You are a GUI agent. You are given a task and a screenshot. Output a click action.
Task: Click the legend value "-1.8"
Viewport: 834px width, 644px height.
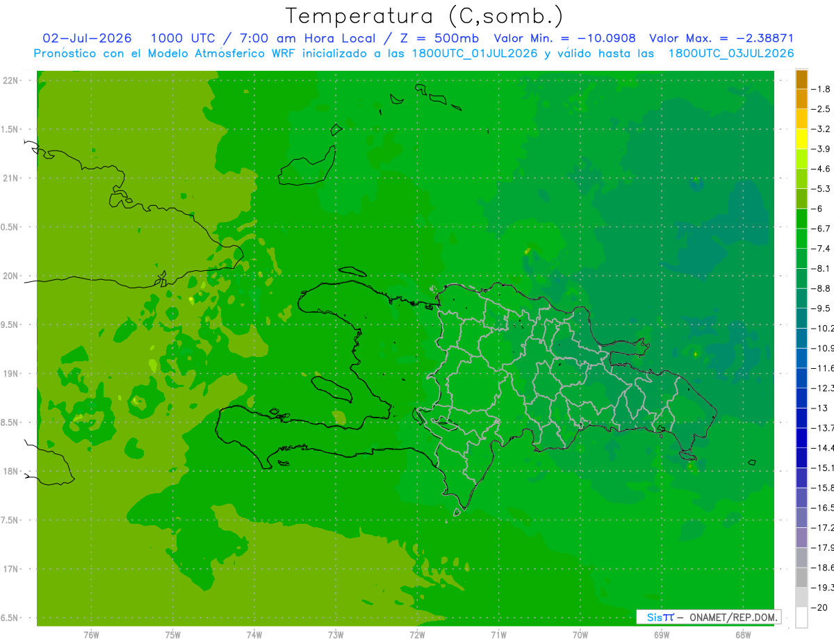[822, 89]
